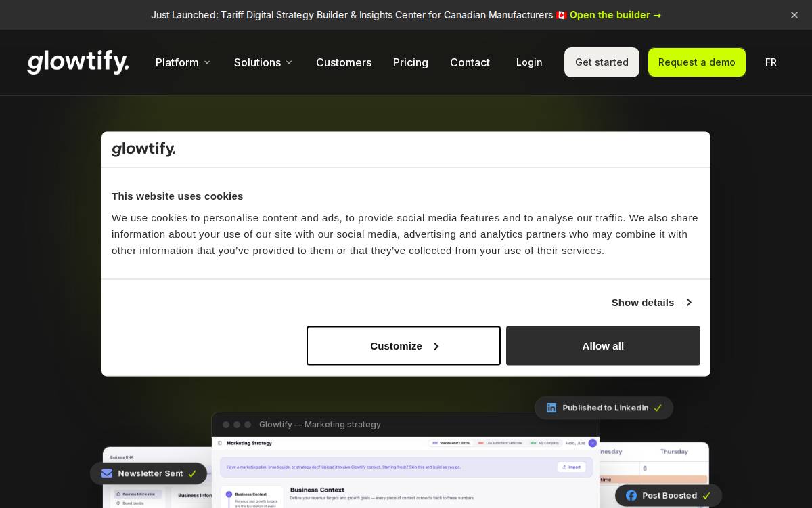The height and width of the screenshot is (508, 812).
Task: Click the glowtify logo in the header
Action: point(78,62)
